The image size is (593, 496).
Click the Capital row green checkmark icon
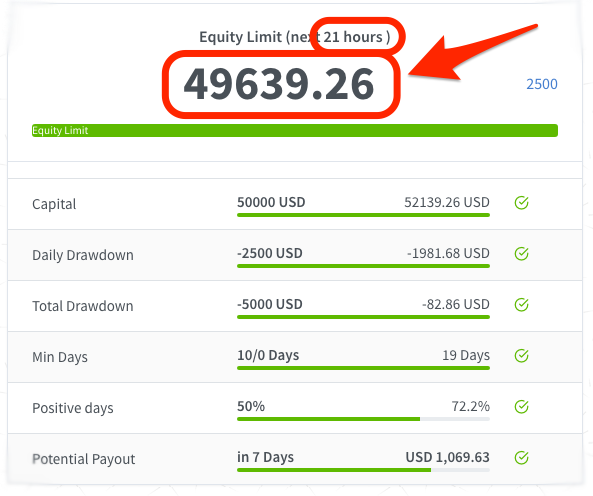point(521,203)
